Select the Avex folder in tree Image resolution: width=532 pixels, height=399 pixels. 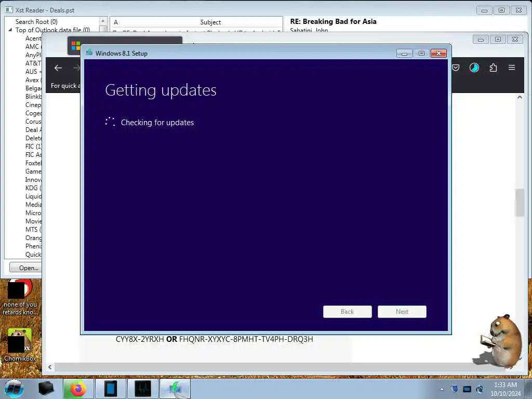(x=33, y=79)
